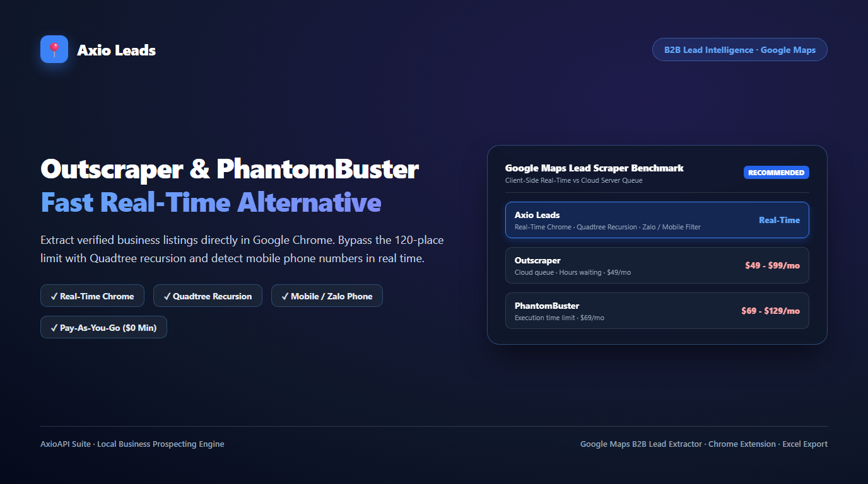Select the PhantomBuster benchmark row
Screen dimensions: 868x484
click(657, 311)
